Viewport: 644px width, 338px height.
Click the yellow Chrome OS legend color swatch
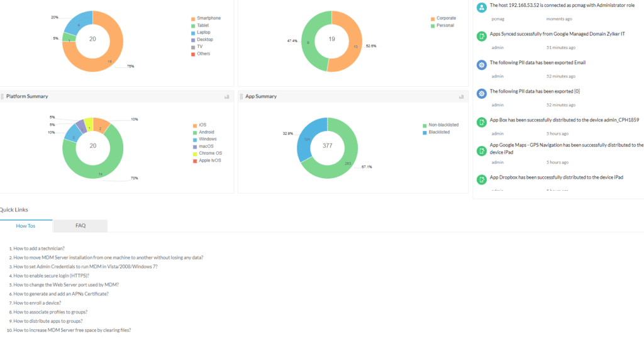pos(194,154)
